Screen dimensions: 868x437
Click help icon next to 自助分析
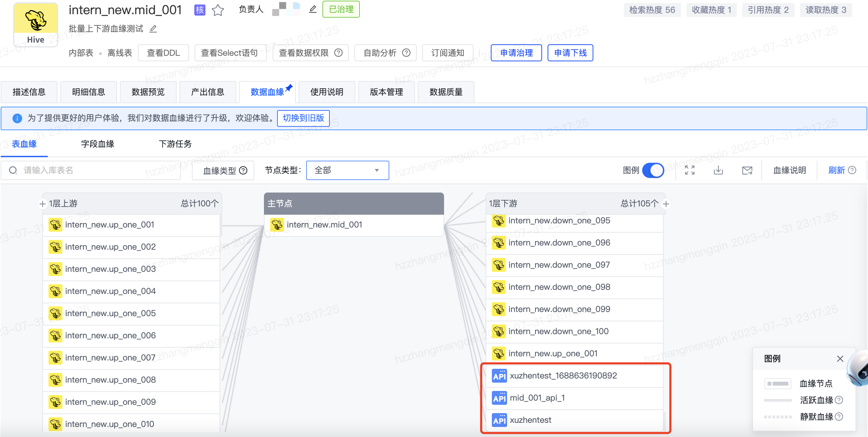tap(406, 53)
